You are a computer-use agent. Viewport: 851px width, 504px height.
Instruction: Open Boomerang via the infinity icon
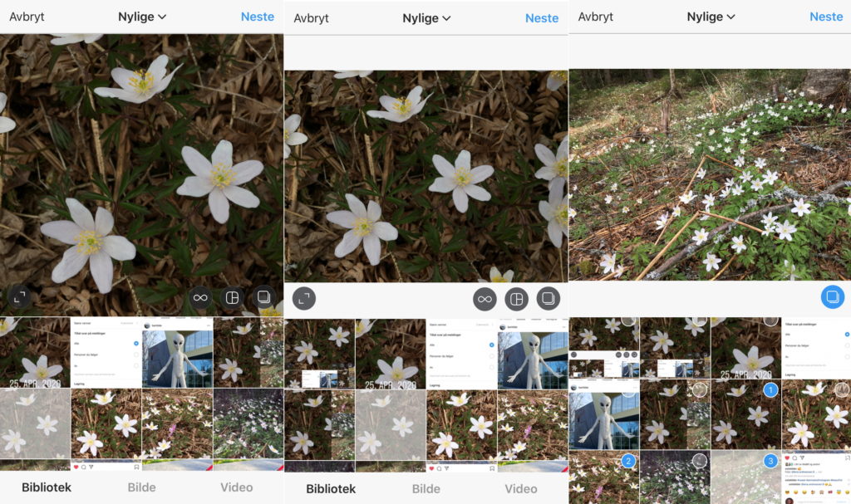[x=199, y=296]
